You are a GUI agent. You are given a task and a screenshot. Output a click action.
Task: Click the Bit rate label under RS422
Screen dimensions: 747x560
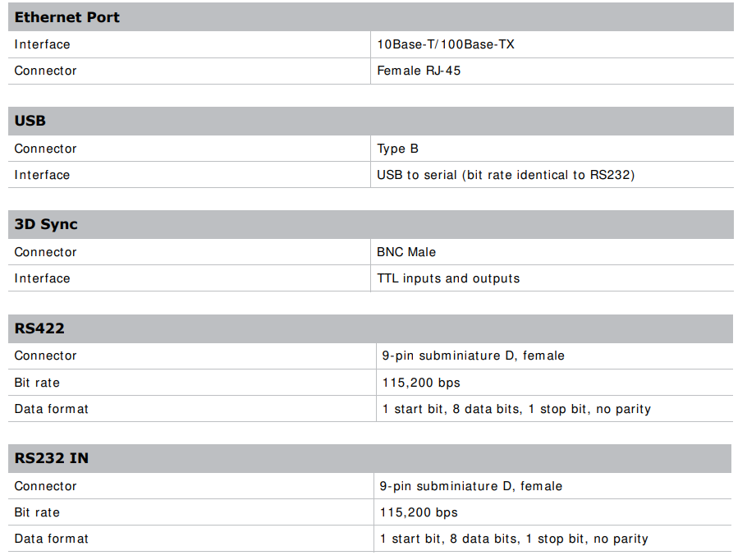point(37,383)
